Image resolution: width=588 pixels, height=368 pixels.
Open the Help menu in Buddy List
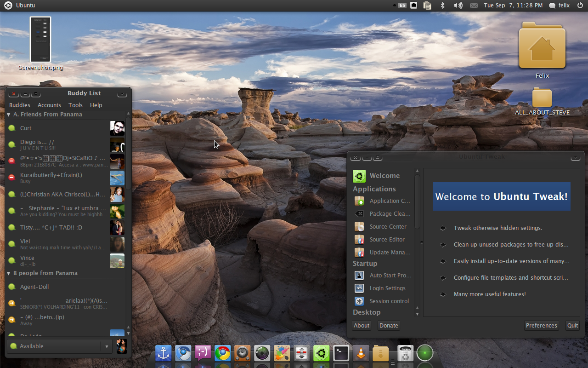pyautogui.click(x=96, y=105)
